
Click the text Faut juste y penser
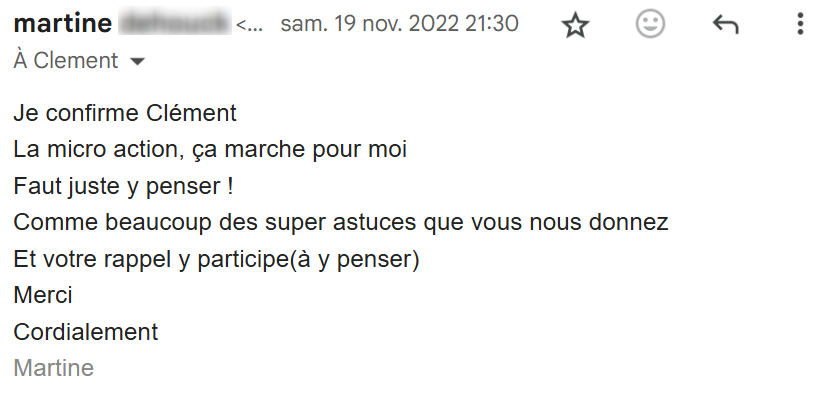point(123,186)
